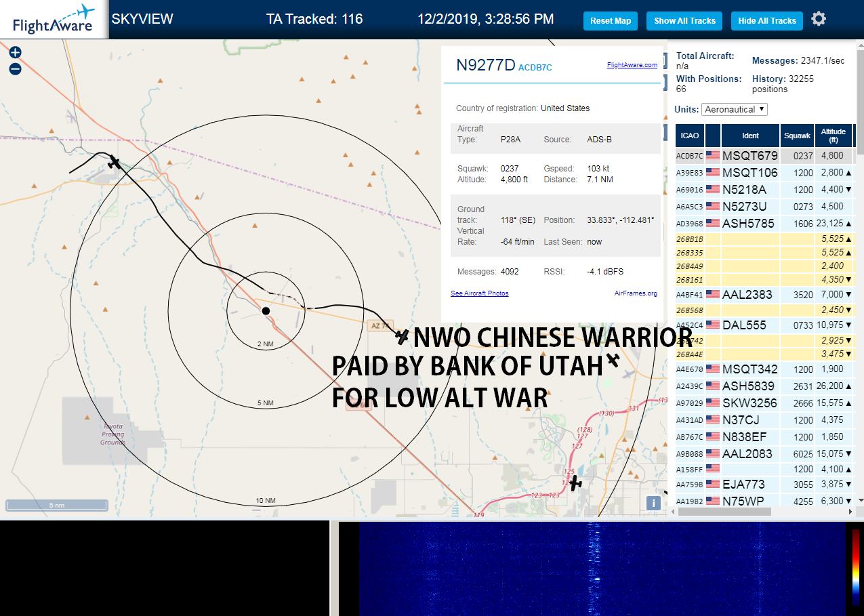Select the AAL2083 aircraft row
This screenshot has width=864, height=616.
764,454
